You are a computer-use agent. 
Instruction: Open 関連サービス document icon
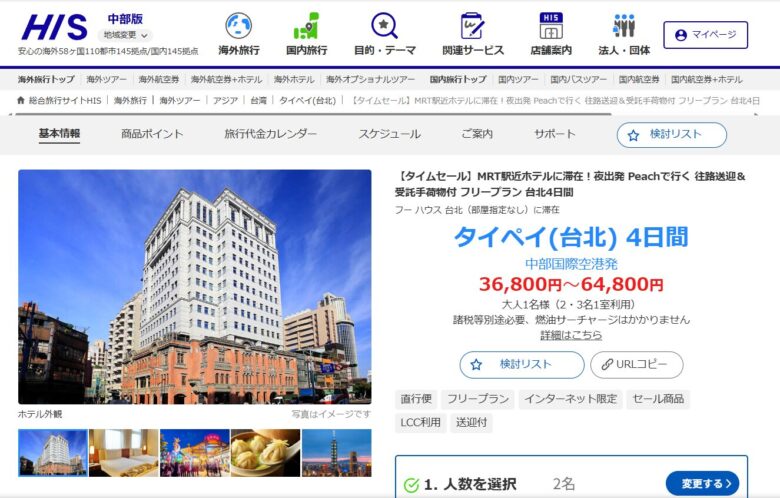(x=473, y=27)
